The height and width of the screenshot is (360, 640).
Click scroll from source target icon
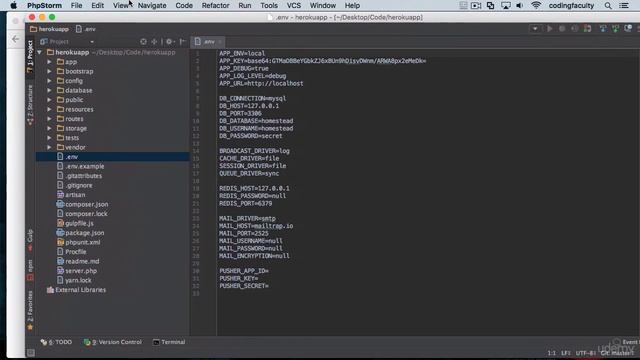point(143,42)
